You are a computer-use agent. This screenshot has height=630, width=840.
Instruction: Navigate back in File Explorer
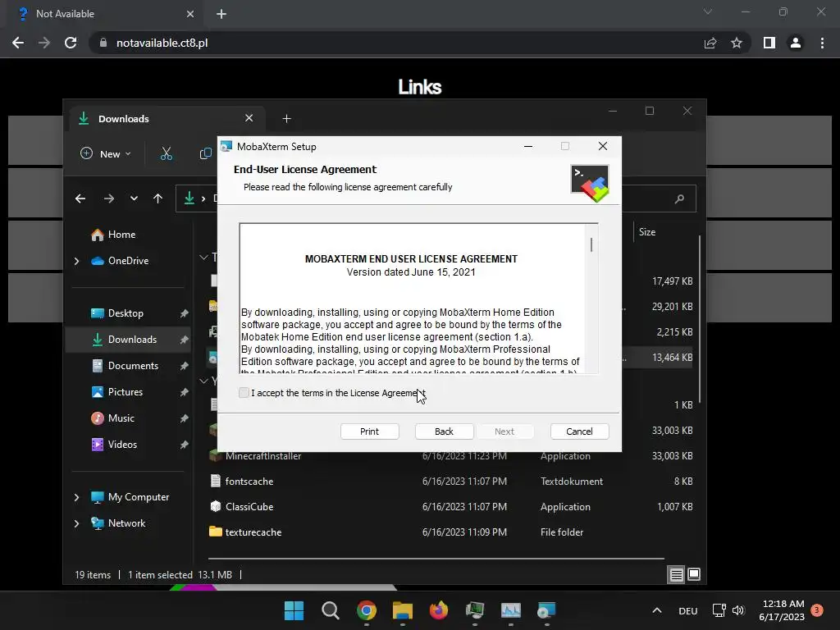tap(80, 199)
